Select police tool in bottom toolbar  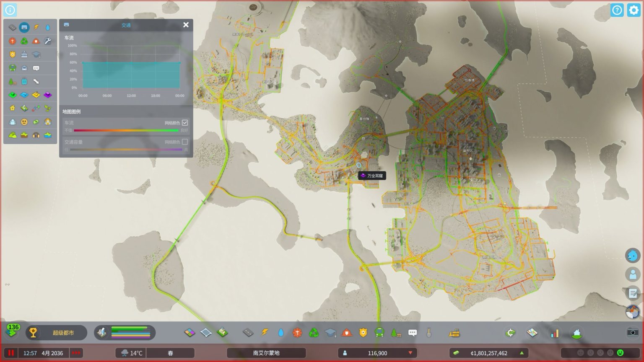363,333
